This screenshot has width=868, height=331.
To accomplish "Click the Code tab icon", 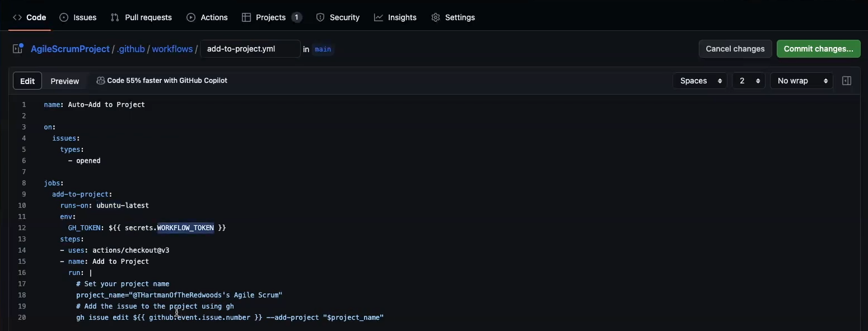I will [17, 17].
